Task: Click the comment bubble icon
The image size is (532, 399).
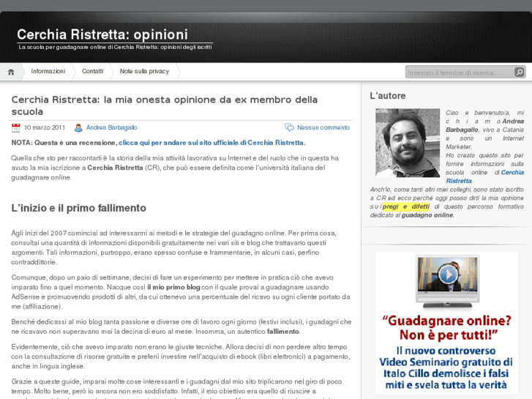Action: point(289,127)
